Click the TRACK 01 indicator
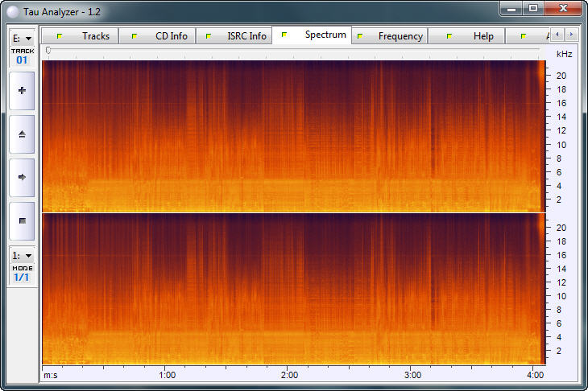 click(x=22, y=56)
